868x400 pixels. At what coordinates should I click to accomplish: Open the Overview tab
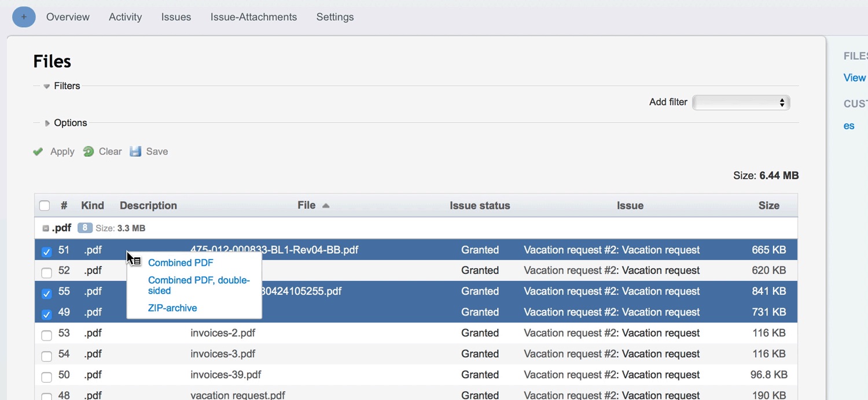(68, 17)
